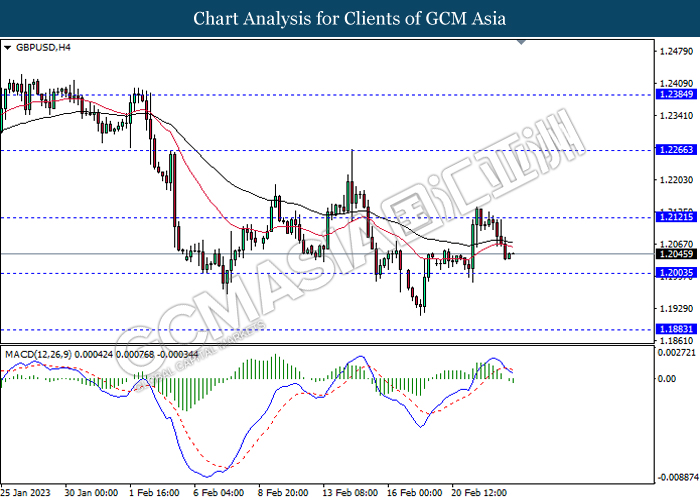Open the GBPUSD,H4 chart dropdown arrow
The image size is (700, 500).
point(8,47)
